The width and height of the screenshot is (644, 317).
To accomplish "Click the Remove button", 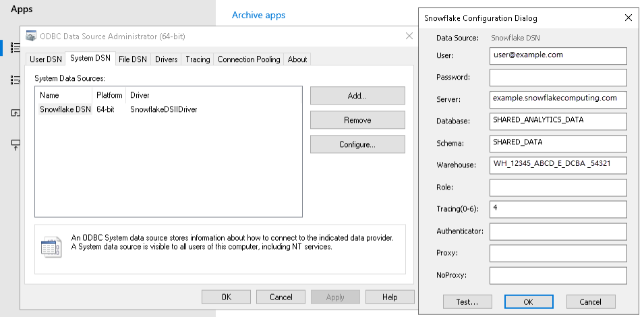I will 357,120.
